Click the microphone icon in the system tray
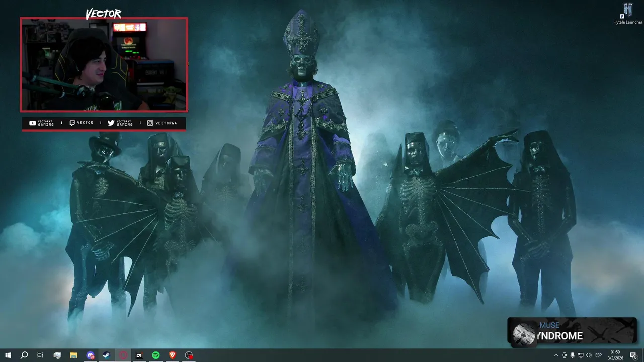Viewport: 644px width, 362px height. coord(573,355)
